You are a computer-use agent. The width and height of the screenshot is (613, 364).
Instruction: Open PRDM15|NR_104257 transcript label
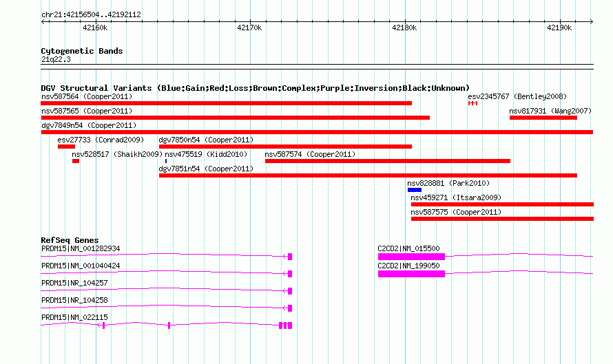tap(74, 283)
